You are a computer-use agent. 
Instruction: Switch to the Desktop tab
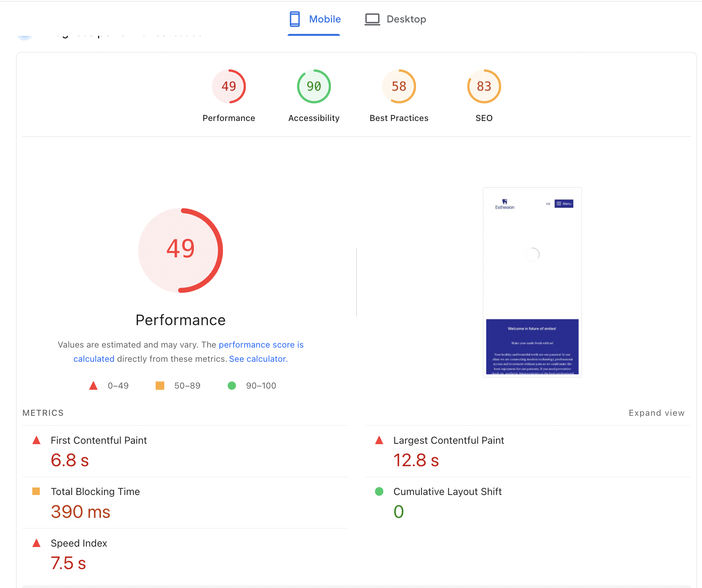pos(396,19)
